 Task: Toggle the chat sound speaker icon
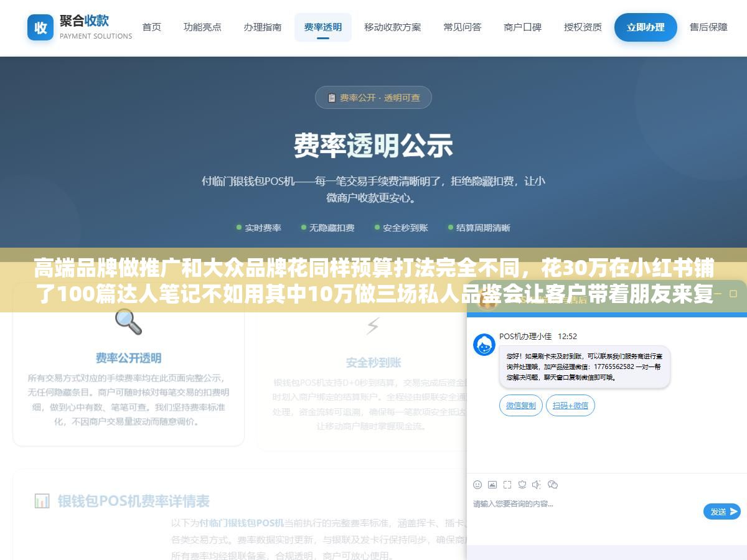537,485
